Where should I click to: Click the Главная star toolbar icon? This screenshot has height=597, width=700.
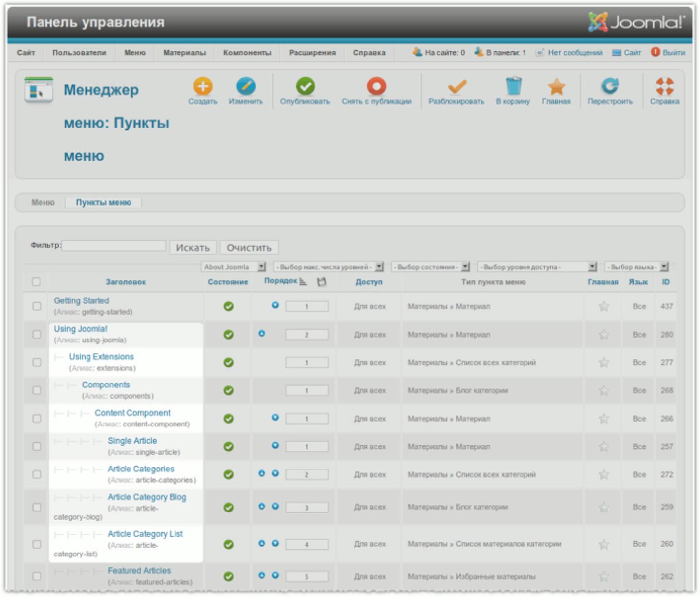[x=556, y=86]
